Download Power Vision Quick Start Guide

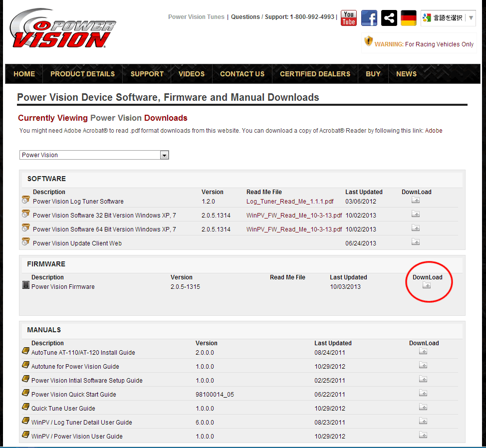[423, 393]
